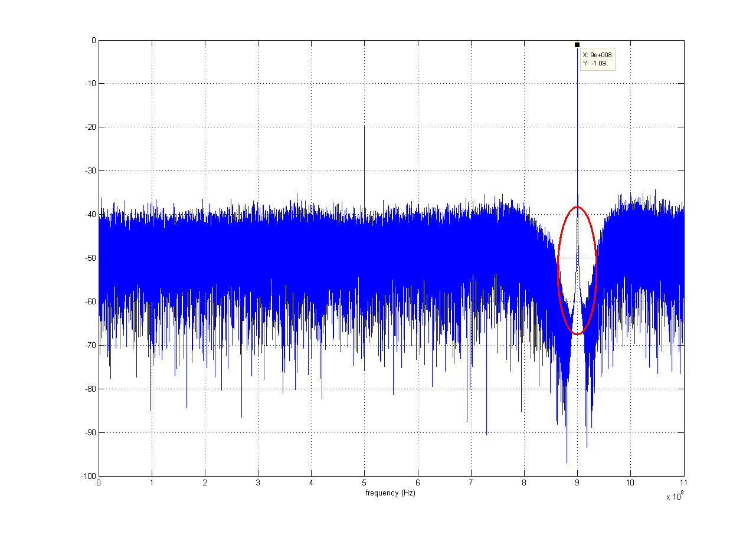Click the x-axis tick label "1"
Screen dimensions: 756x535
click(x=152, y=483)
